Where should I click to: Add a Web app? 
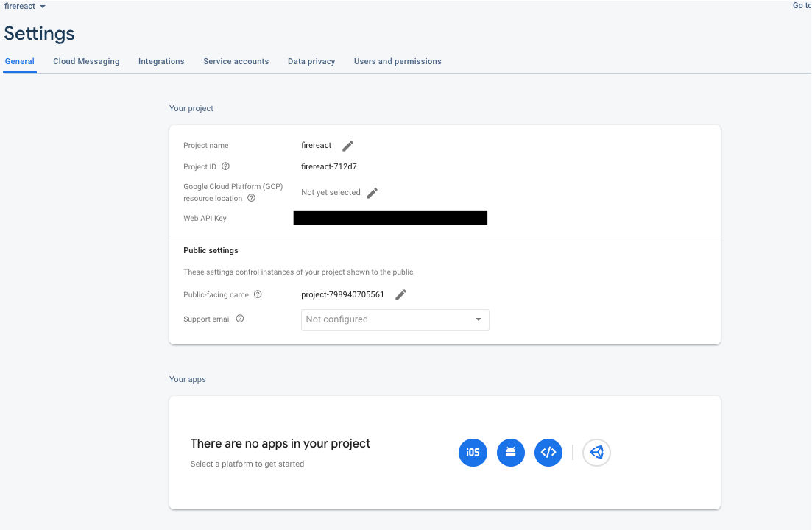[548, 453]
